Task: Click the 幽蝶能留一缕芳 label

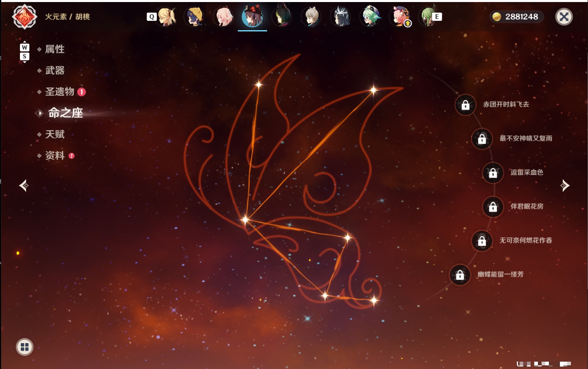Action: 500,274
